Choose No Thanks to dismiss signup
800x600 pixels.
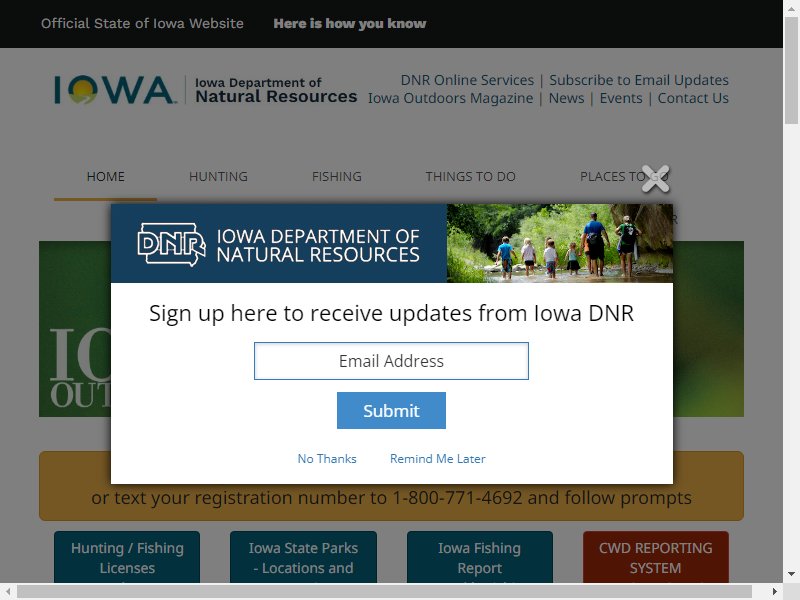click(327, 459)
